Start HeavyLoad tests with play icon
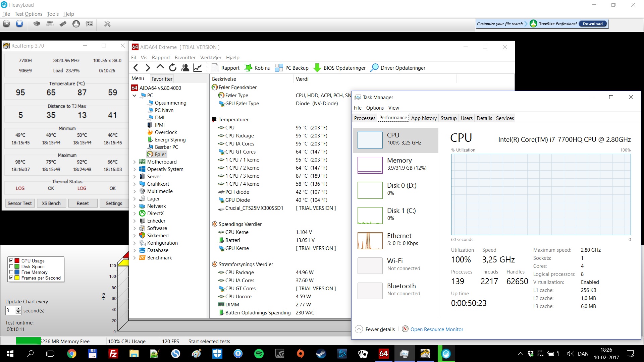This screenshot has width=644, height=362. click(6, 24)
